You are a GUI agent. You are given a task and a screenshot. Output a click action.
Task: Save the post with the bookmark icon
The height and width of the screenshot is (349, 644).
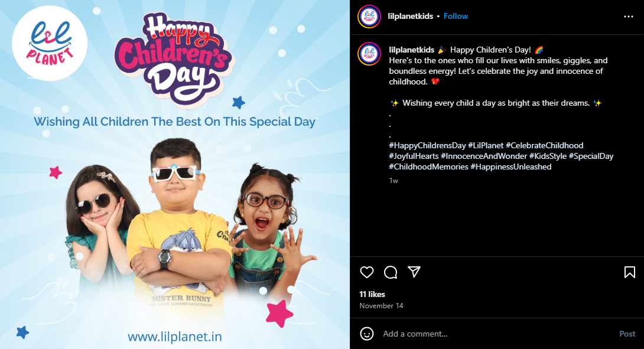tap(630, 272)
